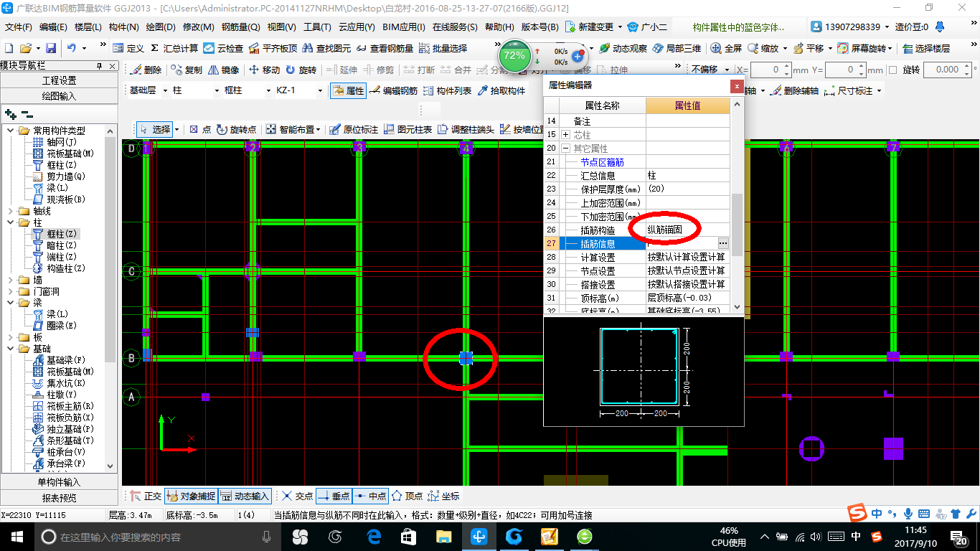Toggle 正交 orthogonal mode
The image size is (980, 551).
click(x=146, y=496)
